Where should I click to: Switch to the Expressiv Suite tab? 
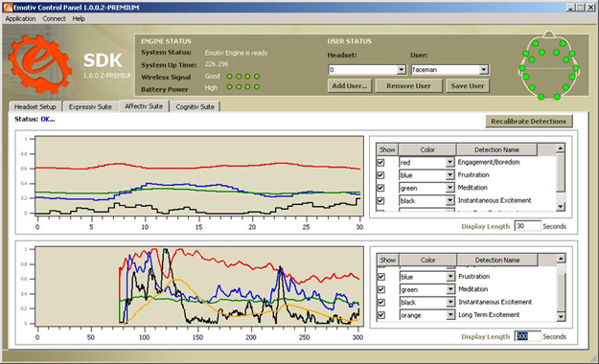(x=90, y=107)
